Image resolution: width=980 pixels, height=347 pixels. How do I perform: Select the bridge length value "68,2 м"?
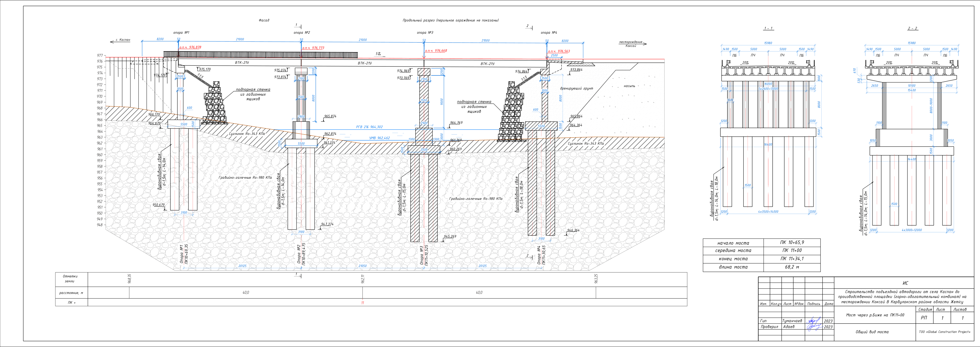coord(792,267)
